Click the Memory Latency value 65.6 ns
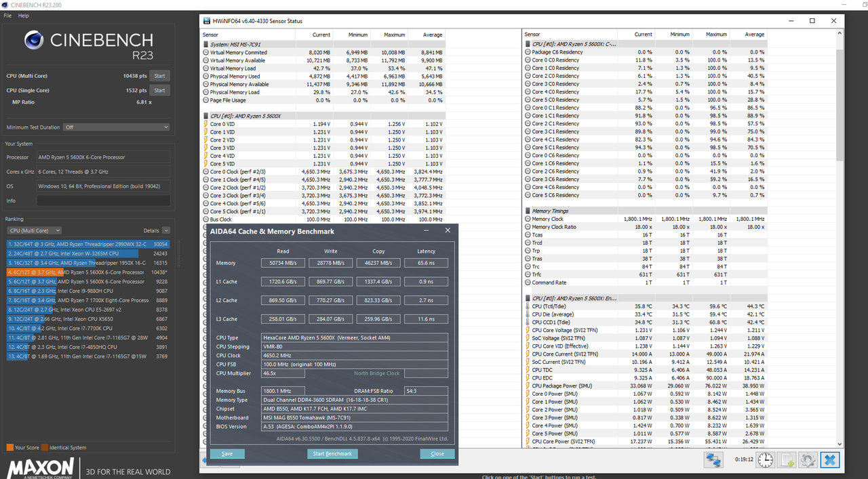 pos(426,263)
